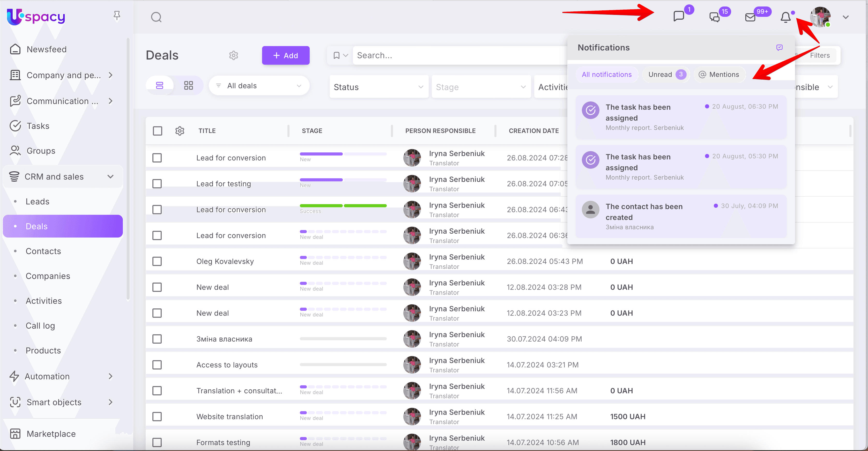Mark all notifications as read icon
This screenshot has height=451, width=868.
pos(779,48)
